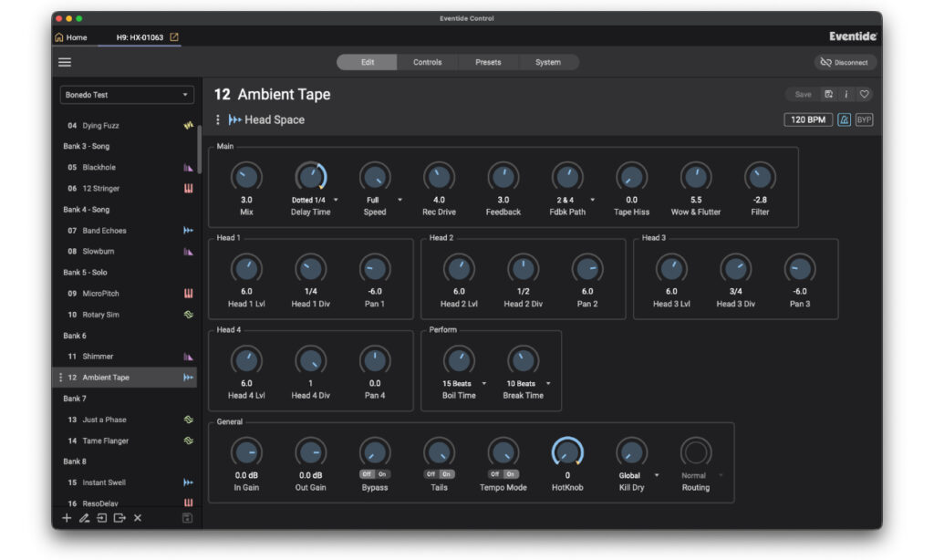The image size is (934, 560).
Task: Click the rename icon beside H9: HX-01063
Action: [x=174, y=36]
